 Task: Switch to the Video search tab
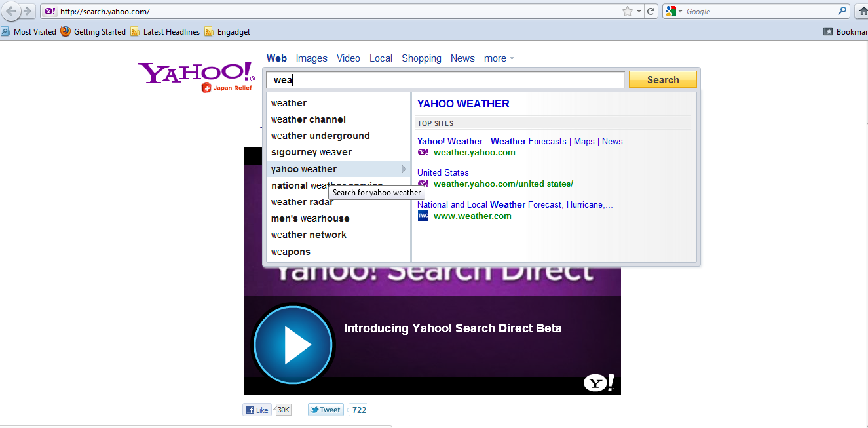pos(349,58)
